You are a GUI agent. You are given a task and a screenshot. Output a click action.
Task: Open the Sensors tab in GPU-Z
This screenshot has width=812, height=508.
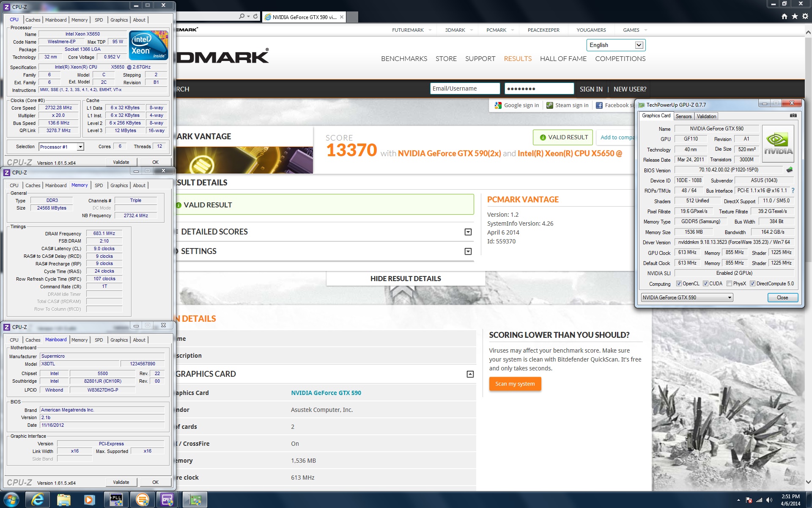tap(683, 116)
